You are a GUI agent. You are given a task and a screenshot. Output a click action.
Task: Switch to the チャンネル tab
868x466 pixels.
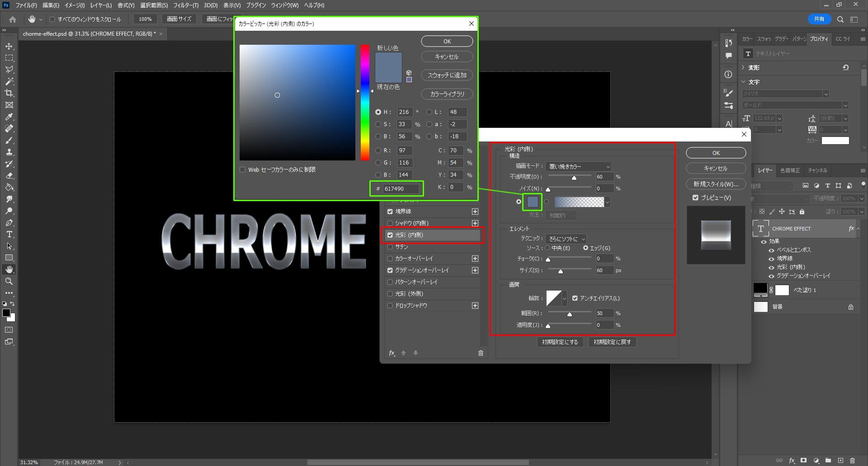pos(817,170)
